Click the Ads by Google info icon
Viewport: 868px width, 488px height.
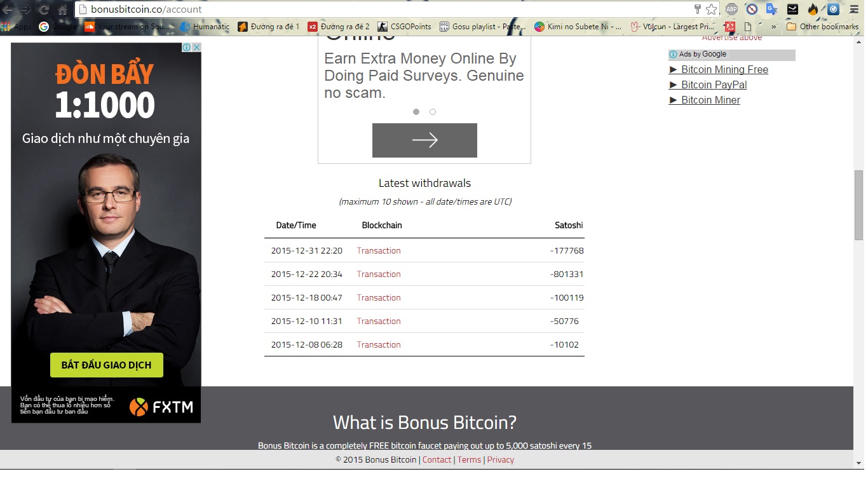click(674, 55)
